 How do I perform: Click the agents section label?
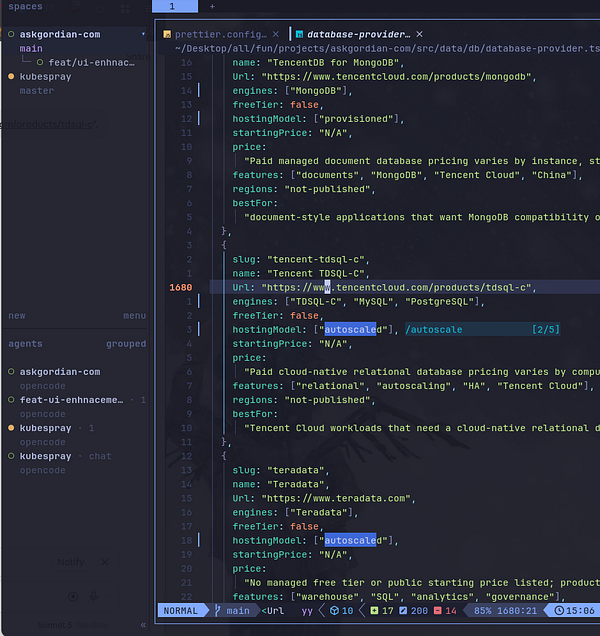click(25, 344)
